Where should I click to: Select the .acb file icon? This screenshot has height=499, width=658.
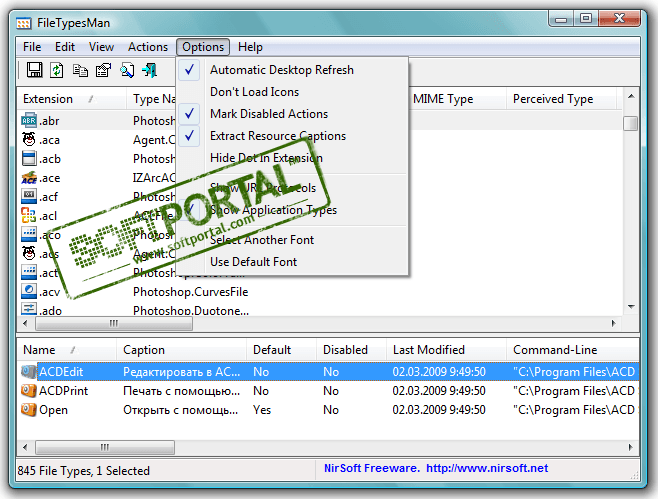[x=29, y=159]
